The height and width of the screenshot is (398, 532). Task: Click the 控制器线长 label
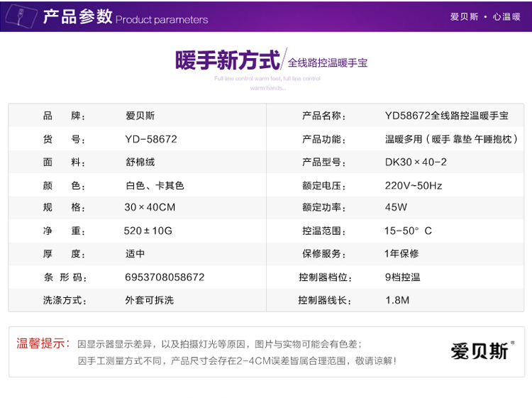[325, 300]
